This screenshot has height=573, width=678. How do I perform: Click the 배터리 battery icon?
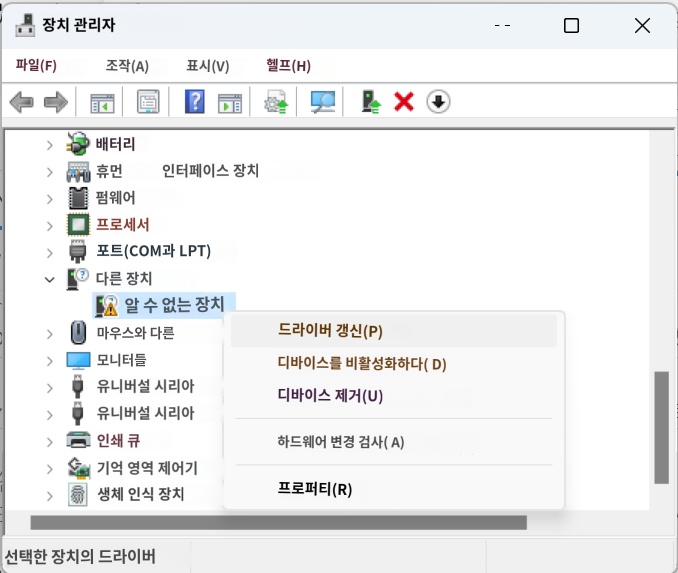pos(78,144)
